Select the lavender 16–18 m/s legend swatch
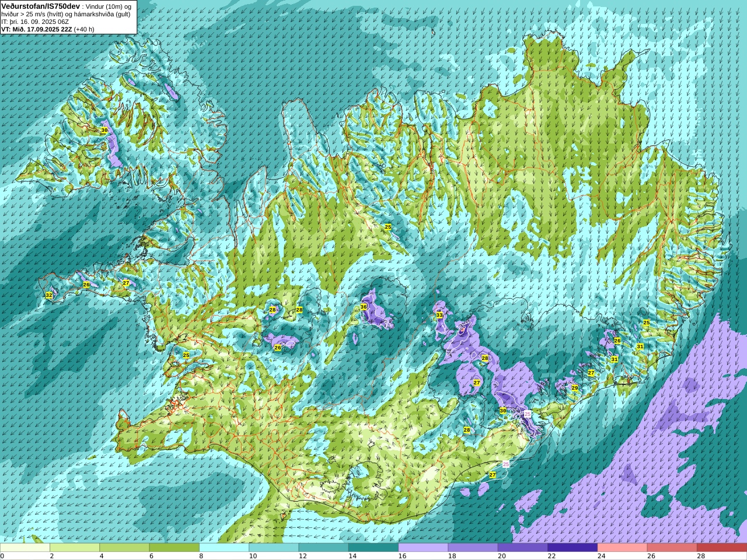Viewport: 747px width, 560px height. coord(423,548)
